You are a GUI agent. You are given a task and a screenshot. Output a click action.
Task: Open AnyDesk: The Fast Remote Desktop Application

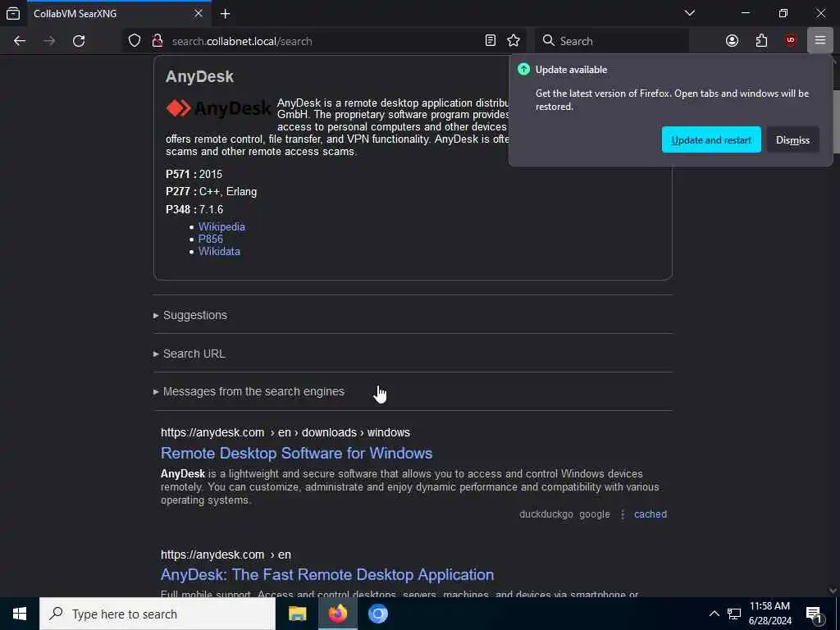click(327, 575)
